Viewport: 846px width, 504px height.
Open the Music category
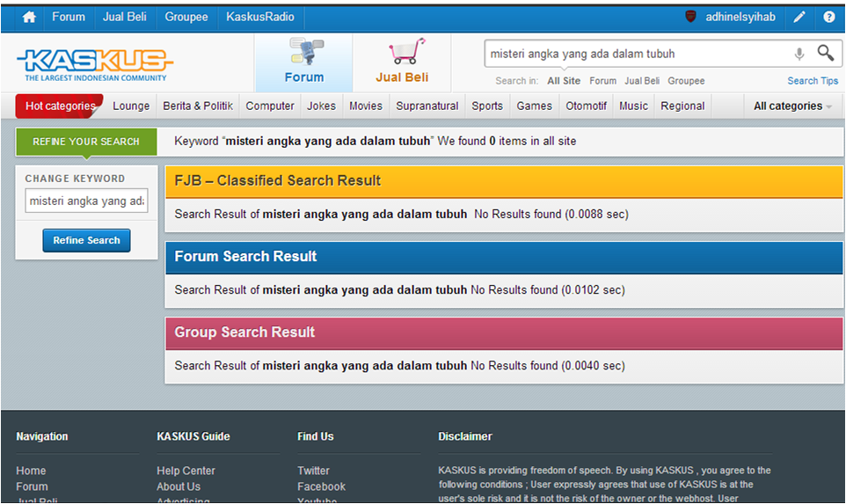coord(633,106)
